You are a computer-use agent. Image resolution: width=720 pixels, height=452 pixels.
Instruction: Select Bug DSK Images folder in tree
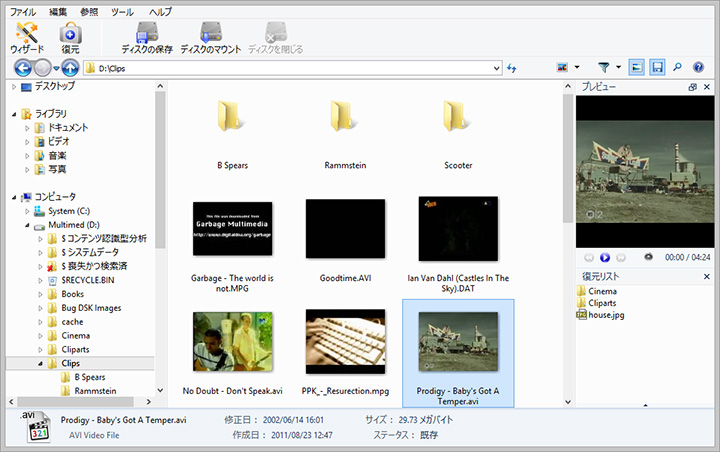tap(91, 308)
